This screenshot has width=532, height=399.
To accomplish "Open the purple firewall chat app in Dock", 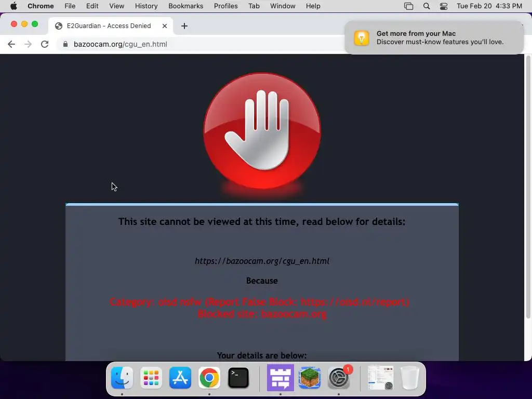I will point(280,377).
